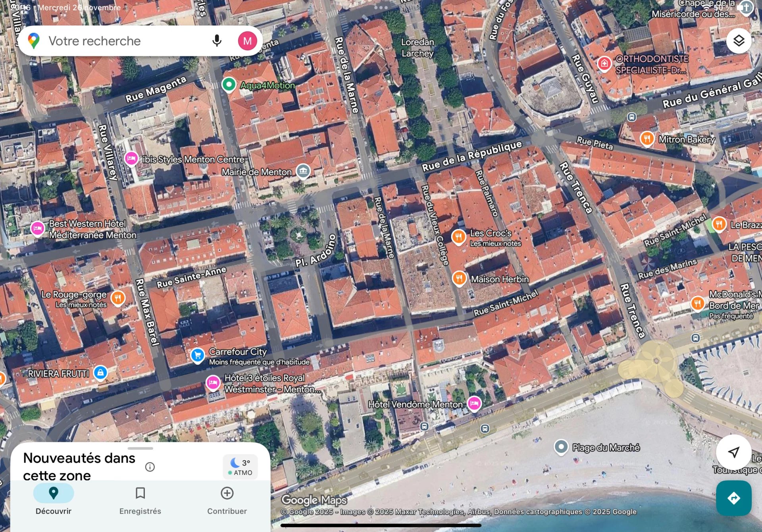Select the Mairie de Menton marker
Viewport: 762px width, 532px height.
[x=303, y=171]
